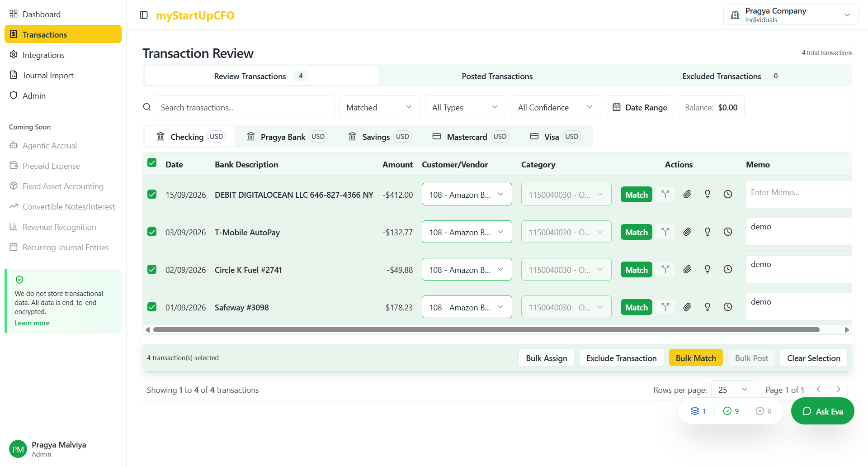This screenshot has width=868, height=467.
Task: Click the split icon for DigitalOcean transaction
Action: (665, 195)
